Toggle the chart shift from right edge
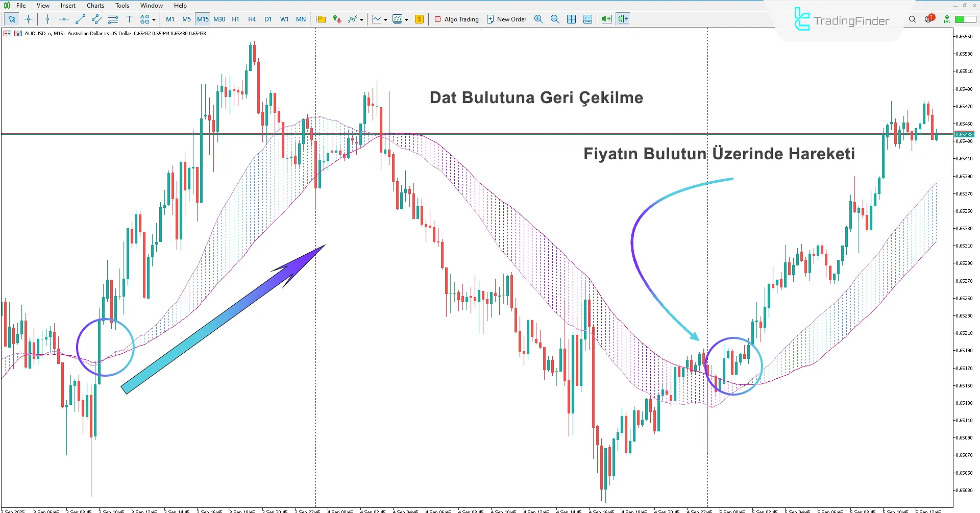 click(x=623, y=19)
